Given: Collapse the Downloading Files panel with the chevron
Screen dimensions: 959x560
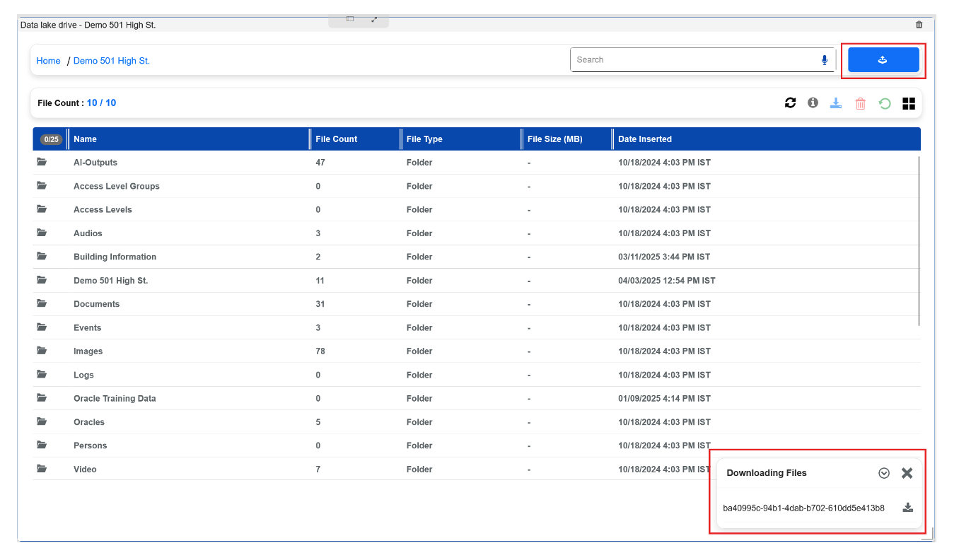Looking at the screenshot, I should (x=884, y=472).
